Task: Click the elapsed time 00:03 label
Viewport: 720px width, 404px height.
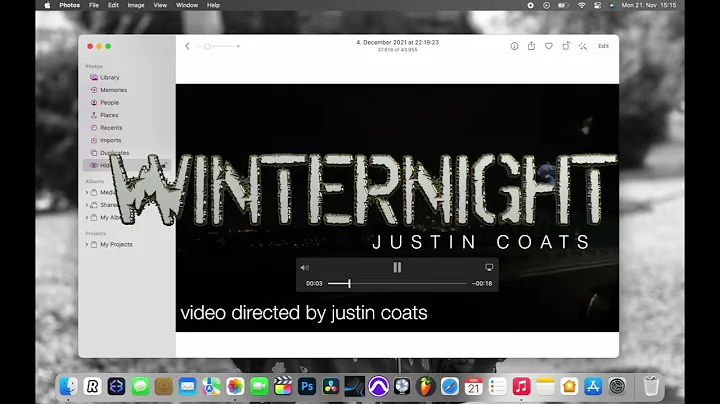Action: pyautogui.click(x=314, y=284)
